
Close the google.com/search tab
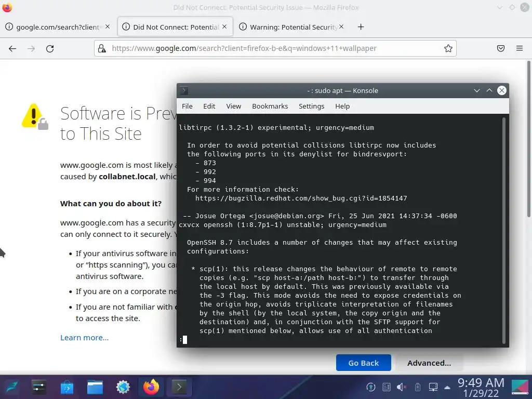click(107, 26)
